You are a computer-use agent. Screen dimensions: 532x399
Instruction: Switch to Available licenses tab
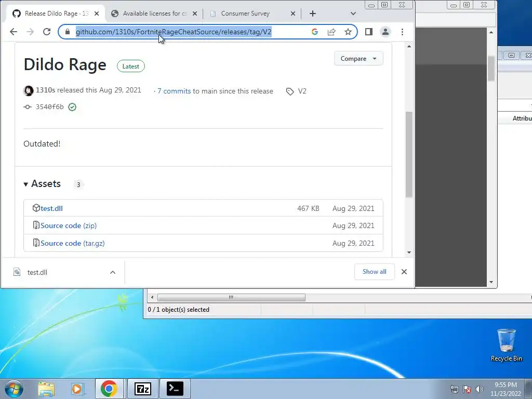pyautogui.click(x=154, y=14)
